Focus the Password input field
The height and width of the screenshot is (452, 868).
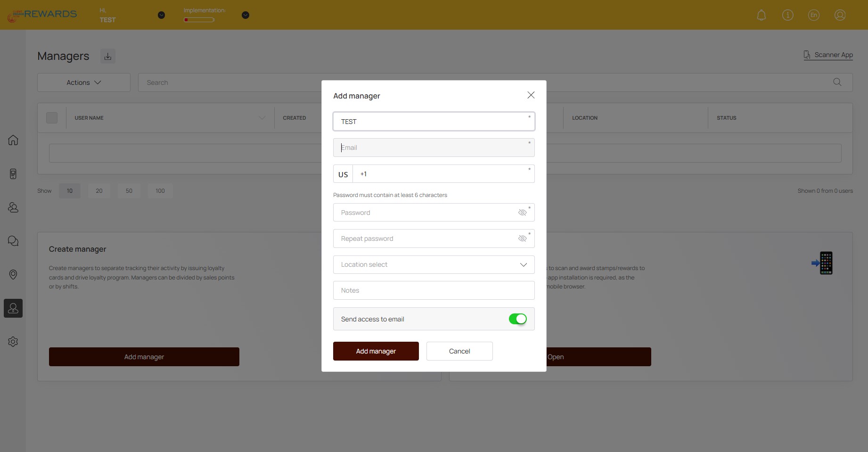434,213
